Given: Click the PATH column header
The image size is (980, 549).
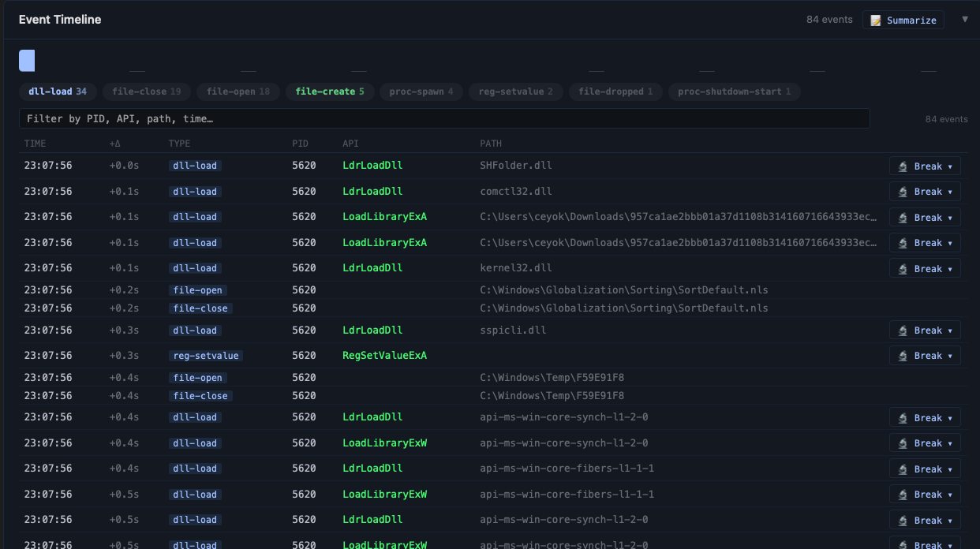Looking at the screenshot, I should [491, 144].
